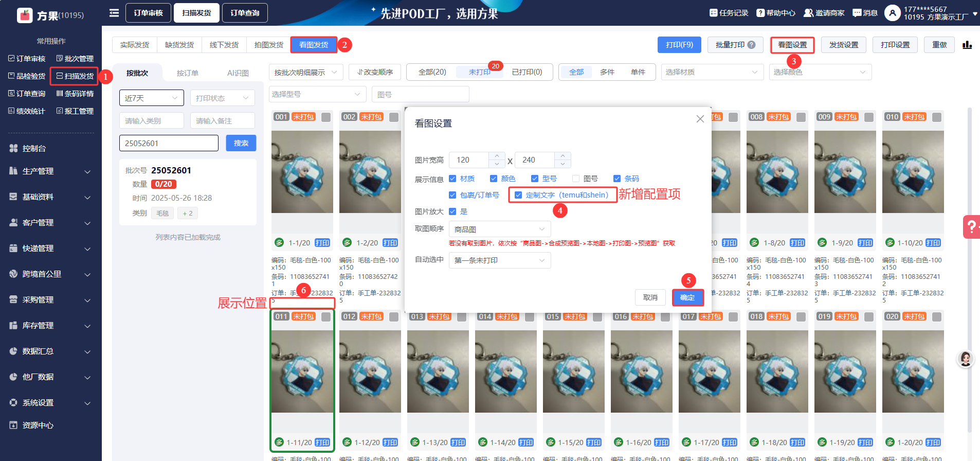Image resolution: width=980 pixels, height=461 pixels.
Task: Toggle 定制文字 (temu和shein) checkbox
Action: (518, 195)
